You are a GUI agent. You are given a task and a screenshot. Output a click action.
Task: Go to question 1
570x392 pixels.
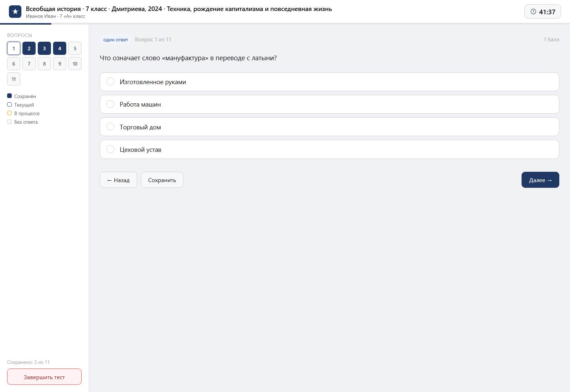[x=14, y=48]
